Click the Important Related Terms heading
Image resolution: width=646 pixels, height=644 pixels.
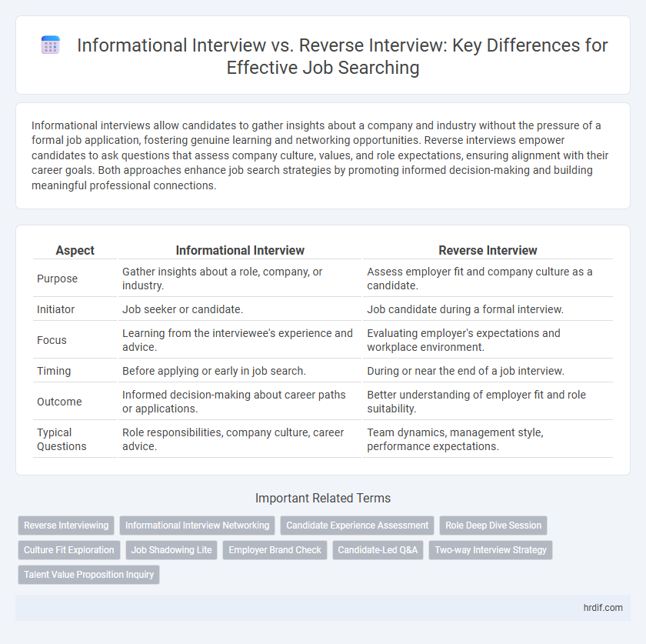tap(323, 498)
